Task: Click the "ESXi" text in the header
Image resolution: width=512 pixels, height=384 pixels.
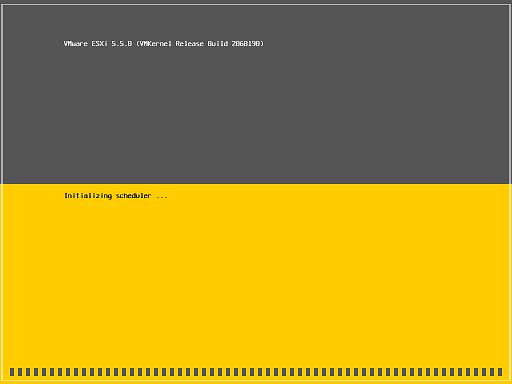Action: (99, 44)
